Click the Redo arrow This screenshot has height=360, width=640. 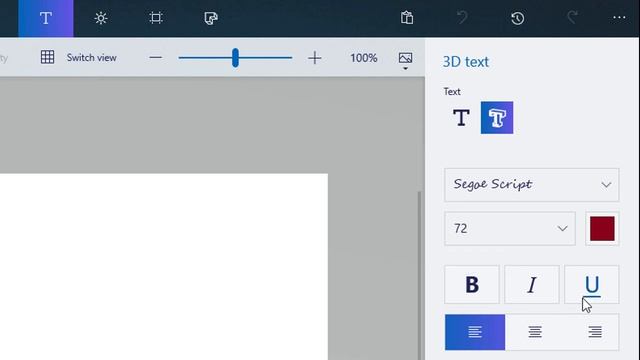coord(572,18)
